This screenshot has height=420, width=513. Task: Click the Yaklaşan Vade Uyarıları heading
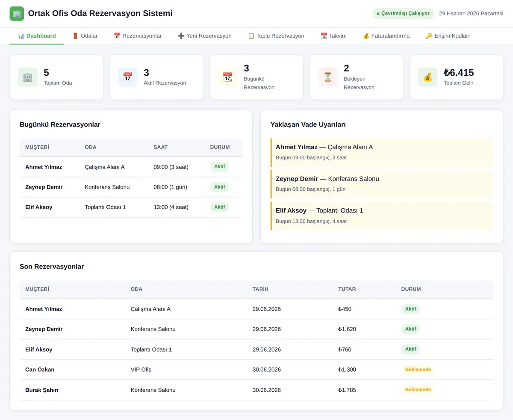click(308, 124)
